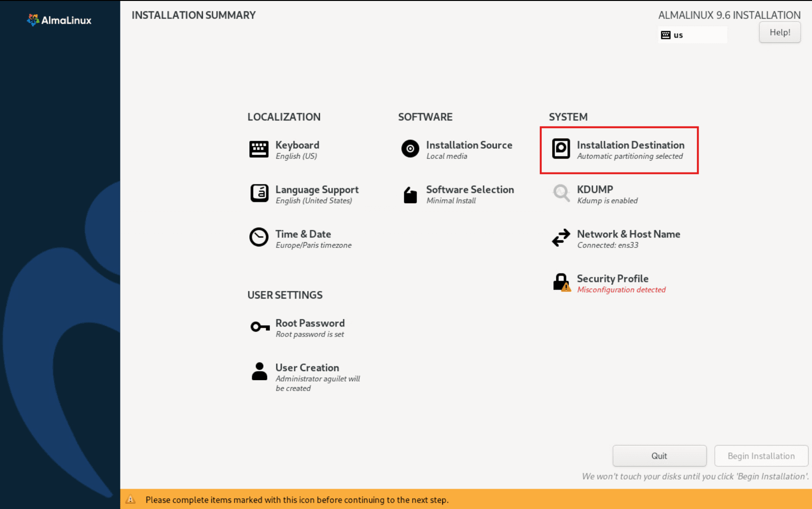
Task: Click the SYSTEM section heading
Action: click(568, 117)
